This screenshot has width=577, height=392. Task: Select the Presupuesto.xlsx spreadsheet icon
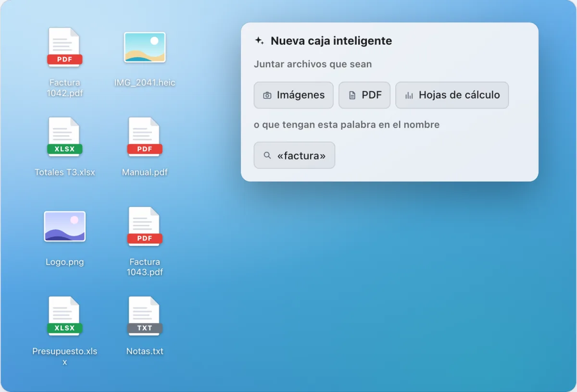tap(64, 317)
